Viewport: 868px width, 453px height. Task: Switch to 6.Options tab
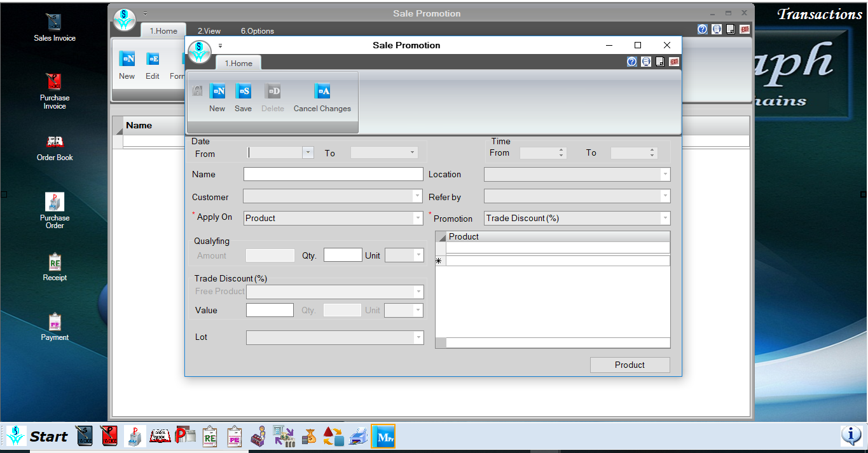tap(258, 30)
